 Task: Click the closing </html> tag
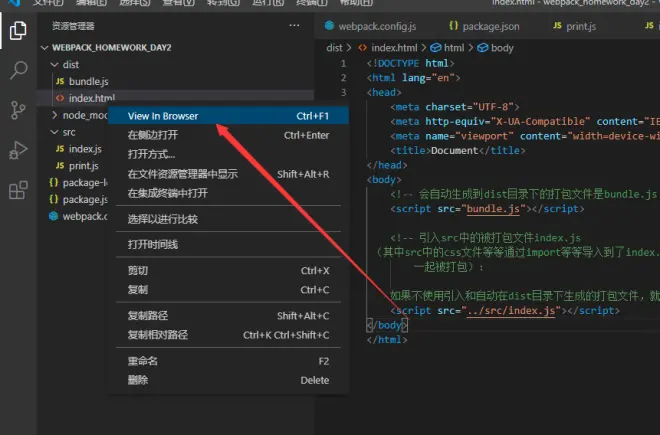click(x=387, y=340)
